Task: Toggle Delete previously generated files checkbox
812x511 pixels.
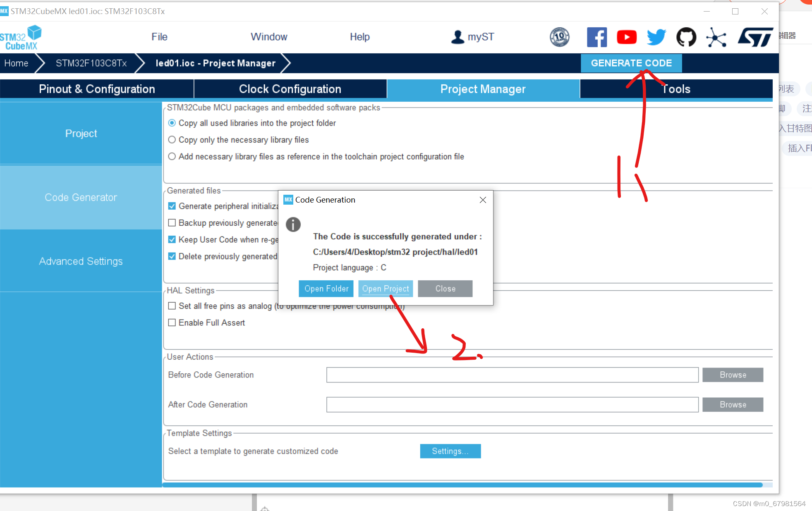Action: [172, 256]
